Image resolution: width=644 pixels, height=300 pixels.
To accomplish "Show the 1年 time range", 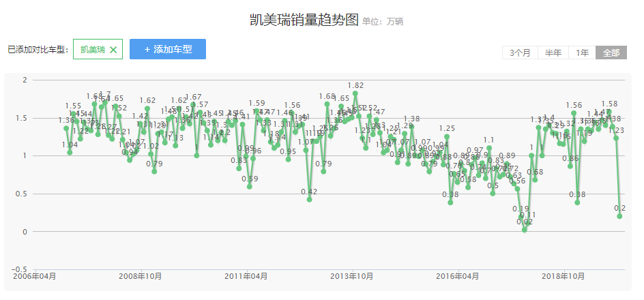I will click(x=582, y=53).
